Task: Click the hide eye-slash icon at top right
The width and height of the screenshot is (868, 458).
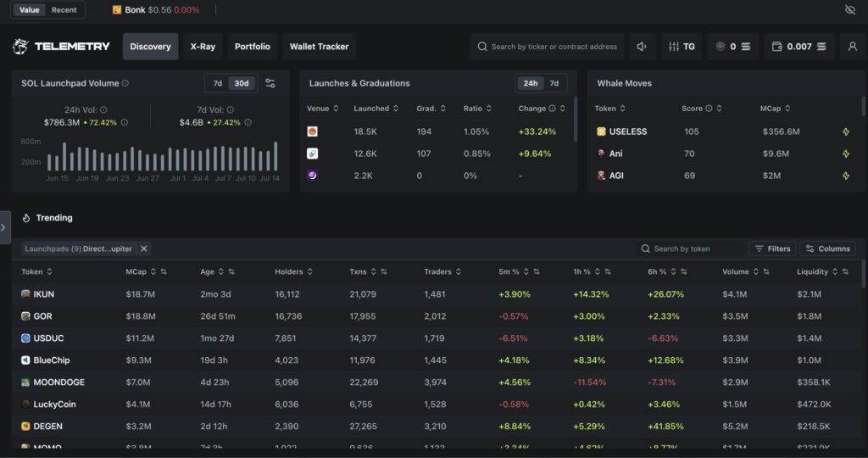Action: (850, 10)
